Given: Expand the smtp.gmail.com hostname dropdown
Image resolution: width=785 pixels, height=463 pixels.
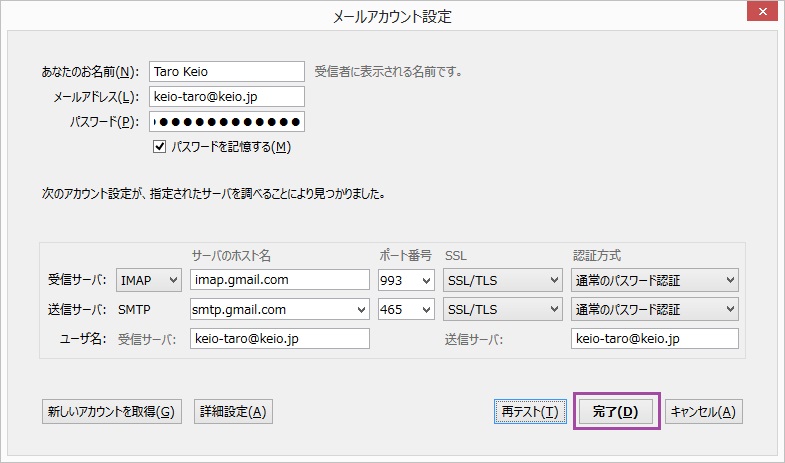Looking at the screenshot, I should click(361, 310).
